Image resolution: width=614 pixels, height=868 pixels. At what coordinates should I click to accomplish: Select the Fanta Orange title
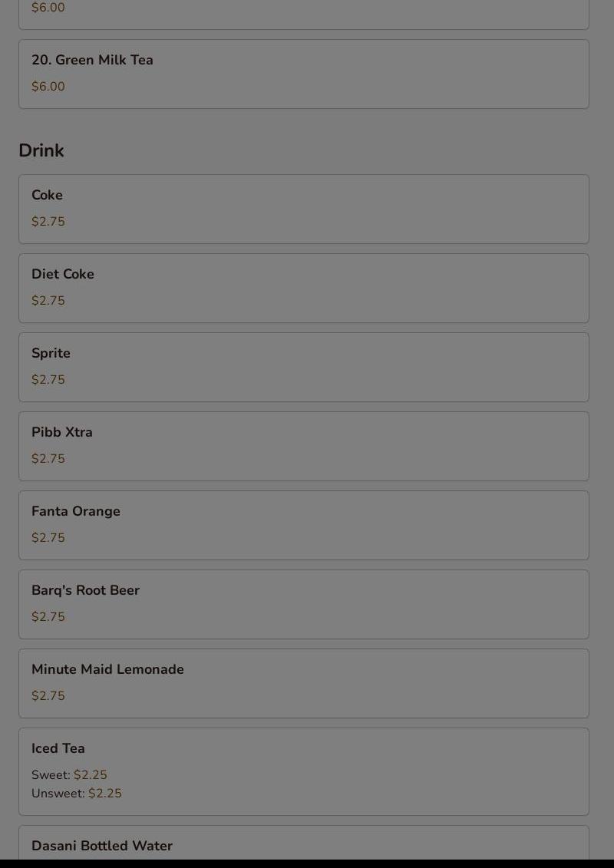pyautogui.click(x=76, y=511)
